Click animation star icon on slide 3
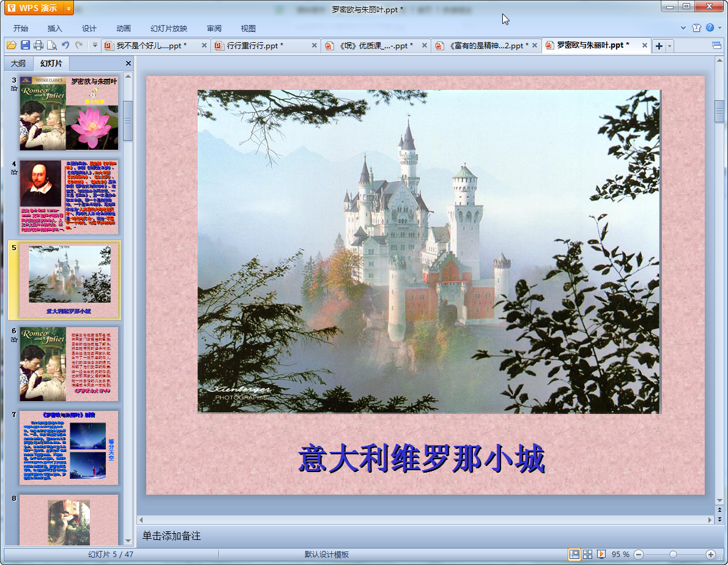The image size is (728, 565). click(x=14, y=89)
